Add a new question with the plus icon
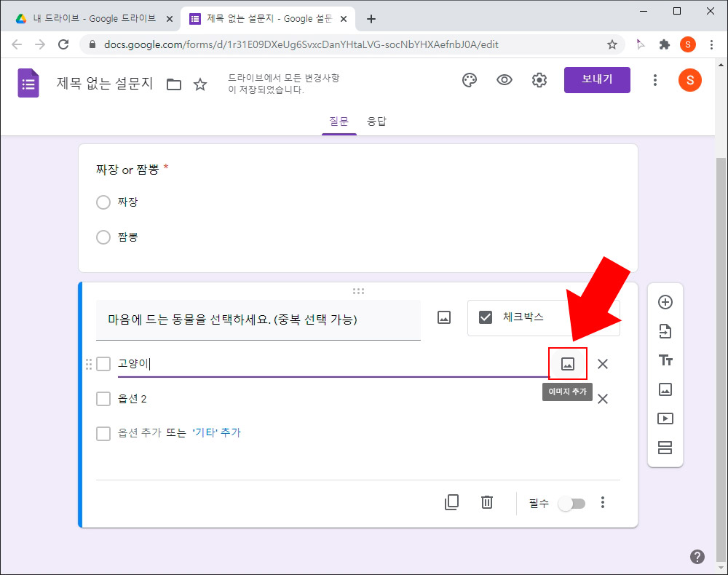This screenshot has width=728, height=575. 665,302
